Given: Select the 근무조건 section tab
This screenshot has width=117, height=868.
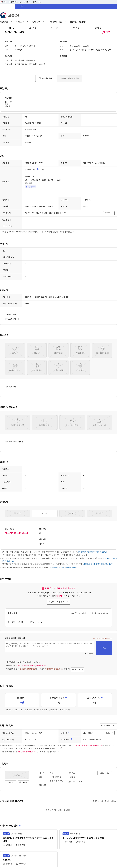Looking at the screenshot, I should coord(32,28).
